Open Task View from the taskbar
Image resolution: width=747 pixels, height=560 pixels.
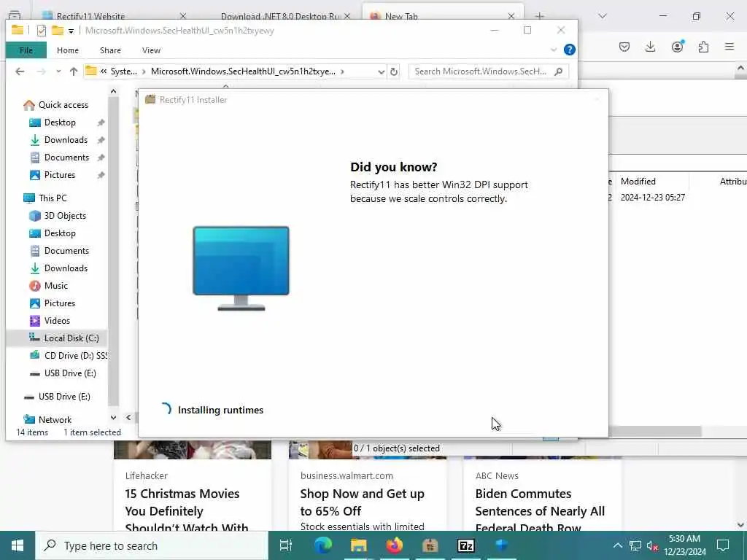pyautogui.click(x=286, y=545)
